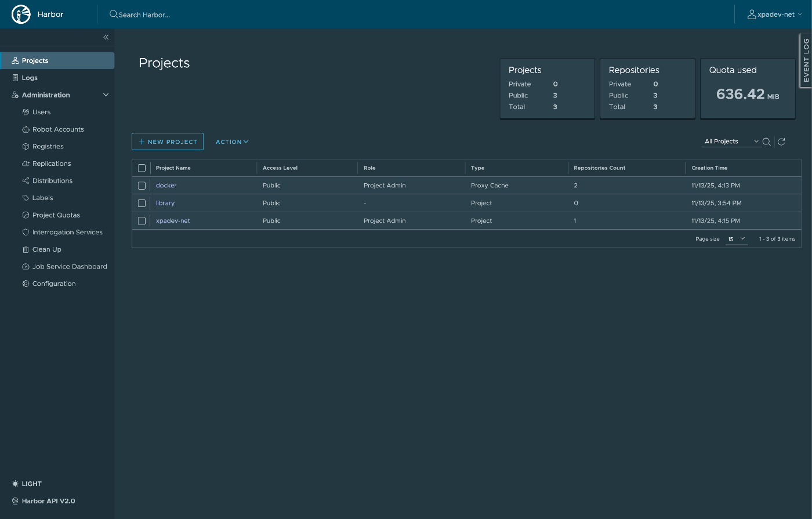Click the Clean Up trash icon

(x=26, y=249)
